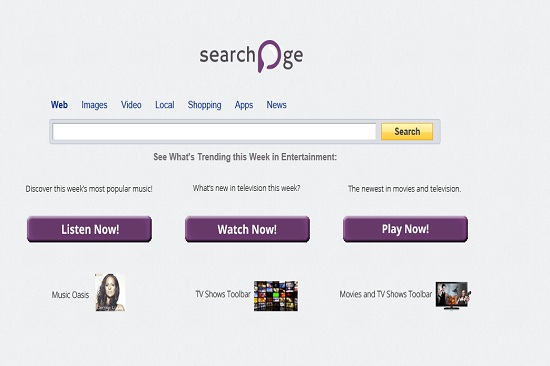Choose the Local search tab
550x366 pixels.
[x=165, y=105]
